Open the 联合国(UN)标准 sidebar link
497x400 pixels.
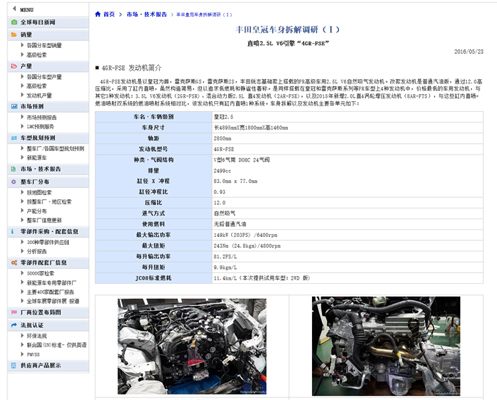pyautogui.click(x=56, y=345)
